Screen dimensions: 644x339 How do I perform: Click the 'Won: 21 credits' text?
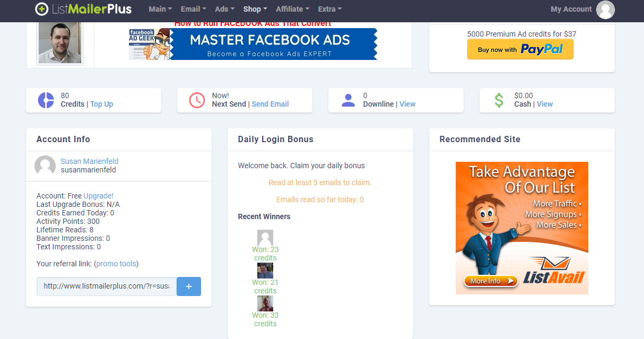[x=265, y=286]
